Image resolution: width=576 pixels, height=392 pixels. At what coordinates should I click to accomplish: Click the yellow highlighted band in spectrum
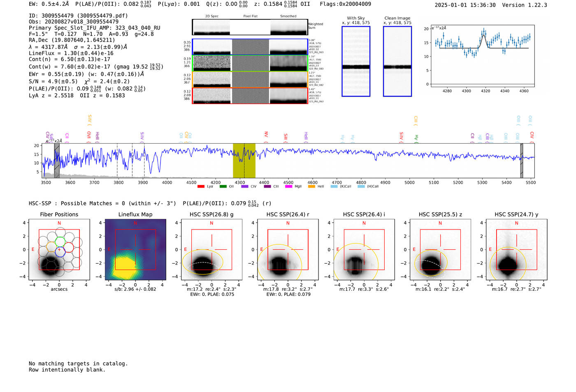244,160
